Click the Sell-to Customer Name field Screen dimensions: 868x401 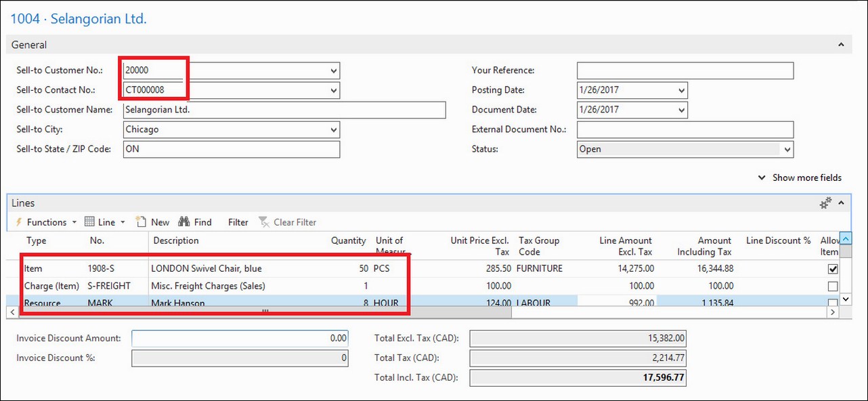click(284, 110)
